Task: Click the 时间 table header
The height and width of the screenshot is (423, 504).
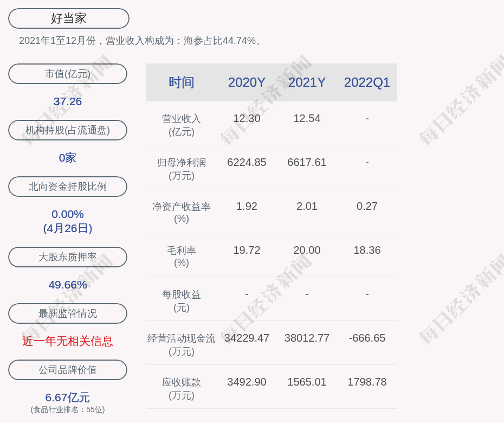Action: pos(182,82)
